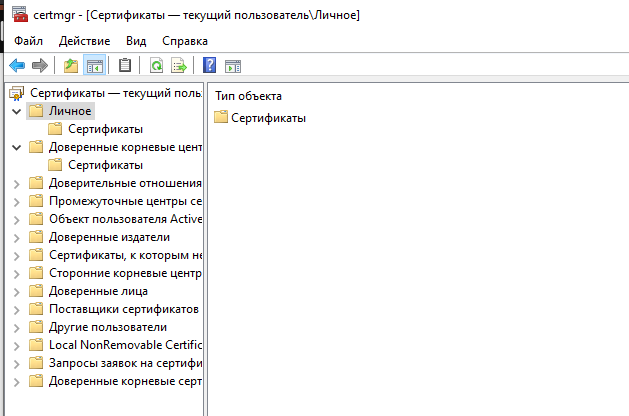Select Сертификаты — текущий пользователь root node
The height and width of the screenshot is (416, 629).
(116, 93)
